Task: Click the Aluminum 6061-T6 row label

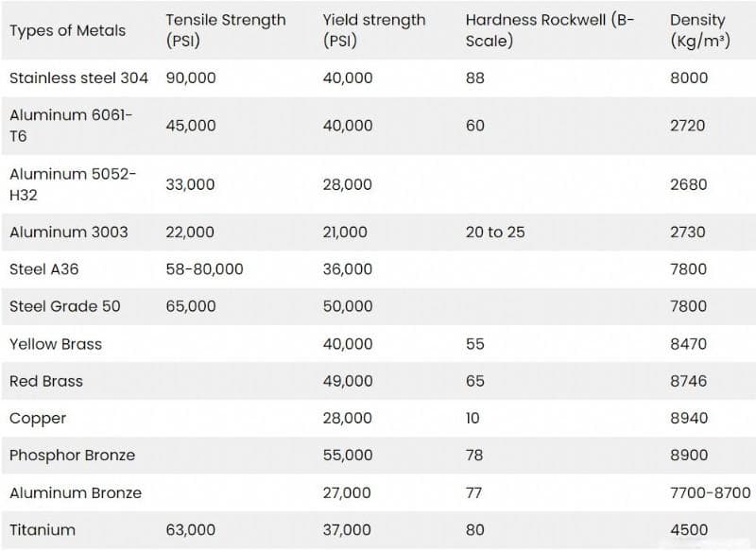Action: click(71, 126)
